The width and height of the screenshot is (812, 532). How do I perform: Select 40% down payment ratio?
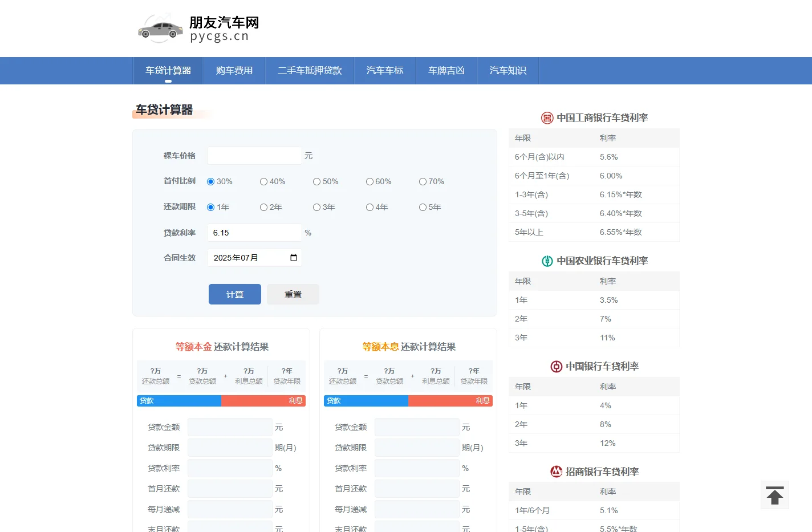263,182
